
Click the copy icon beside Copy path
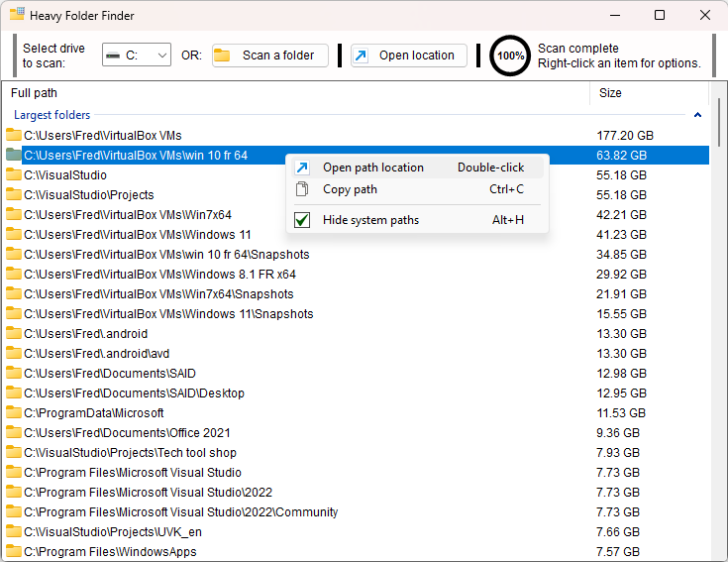click(302, 189)
